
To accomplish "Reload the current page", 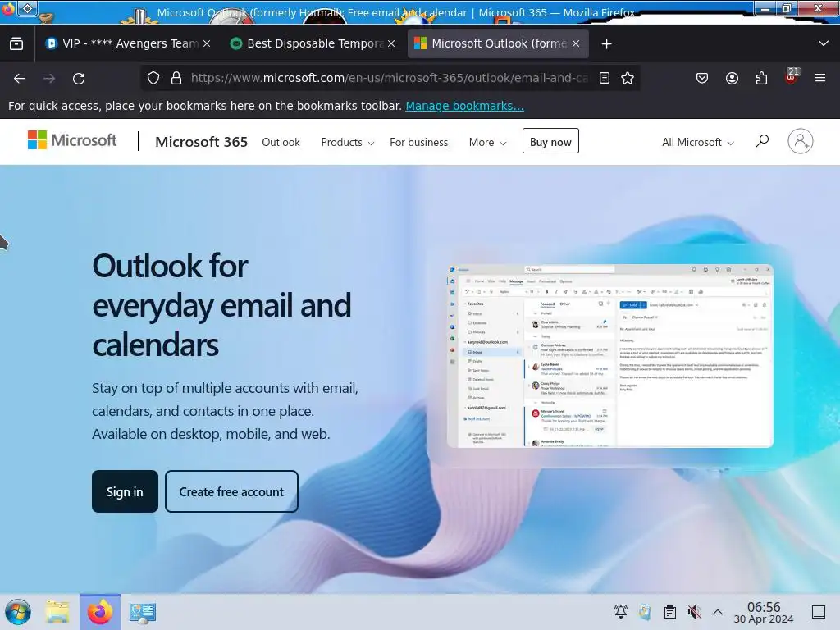I will click(x=79, y=78).
